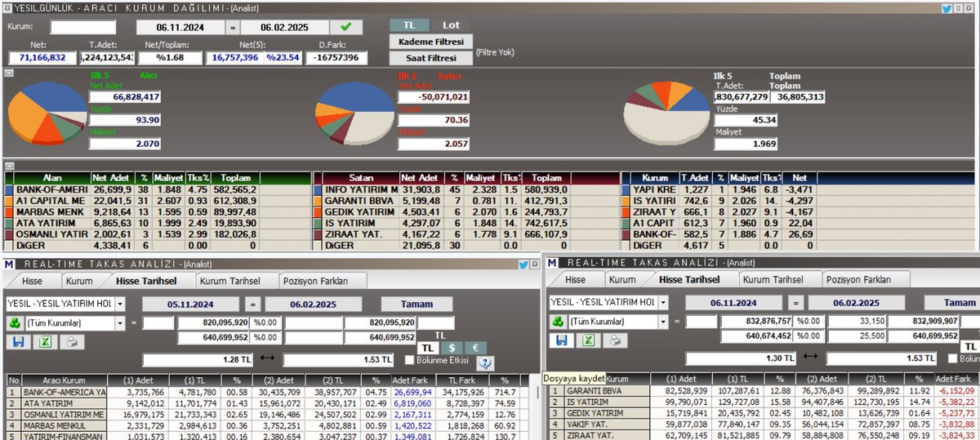
Task: Click Kademe Filtresi button
Action: 430,42
